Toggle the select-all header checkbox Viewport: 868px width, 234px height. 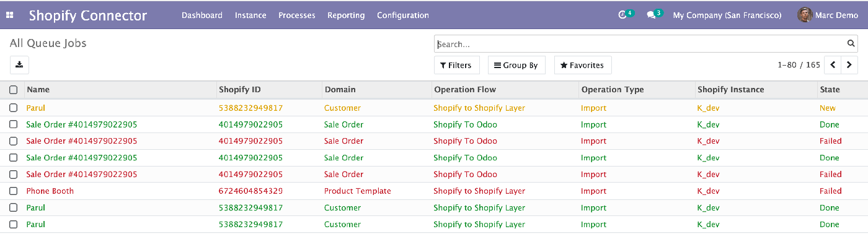point(13,90)
